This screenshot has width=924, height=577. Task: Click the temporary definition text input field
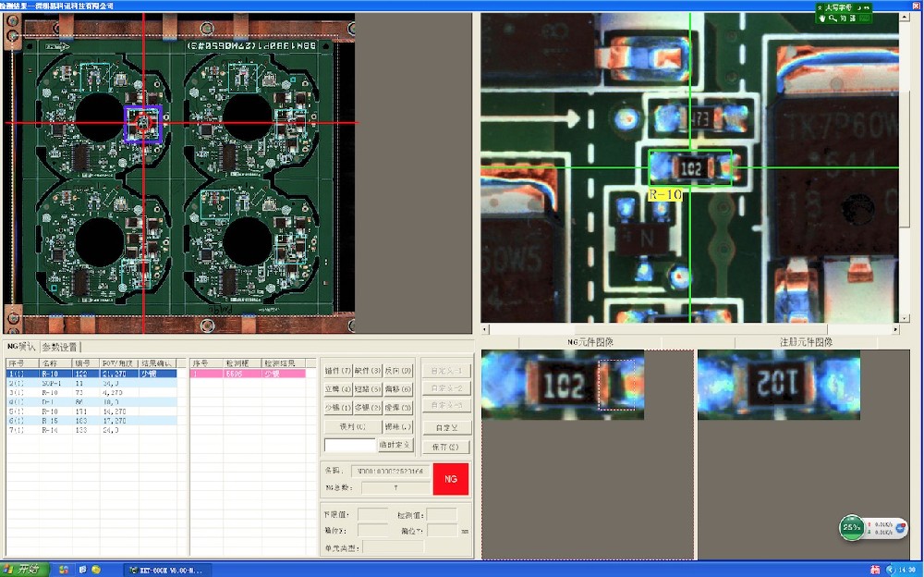pos(349,445)
